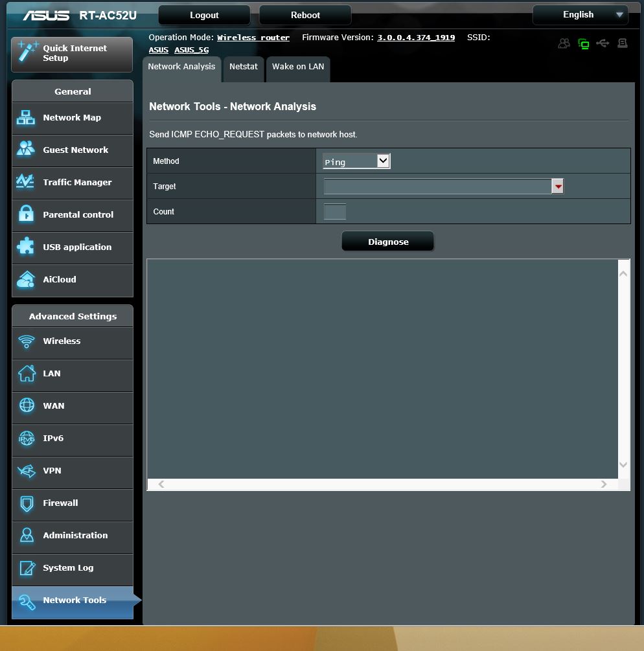This screenshot has height=651, width=644.
Task: Click the printer status icon in header
Action: click(x=623, y=43)
